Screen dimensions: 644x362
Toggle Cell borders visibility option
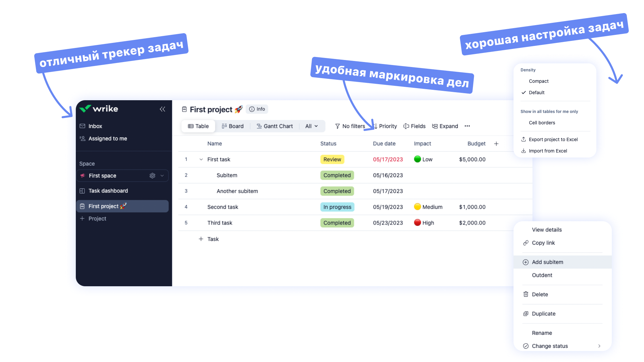[542, 122]
